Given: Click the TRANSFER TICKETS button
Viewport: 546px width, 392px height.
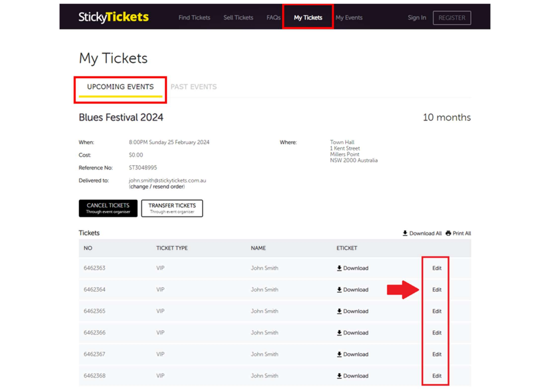Looking at the screenshot, I should 172,208.
